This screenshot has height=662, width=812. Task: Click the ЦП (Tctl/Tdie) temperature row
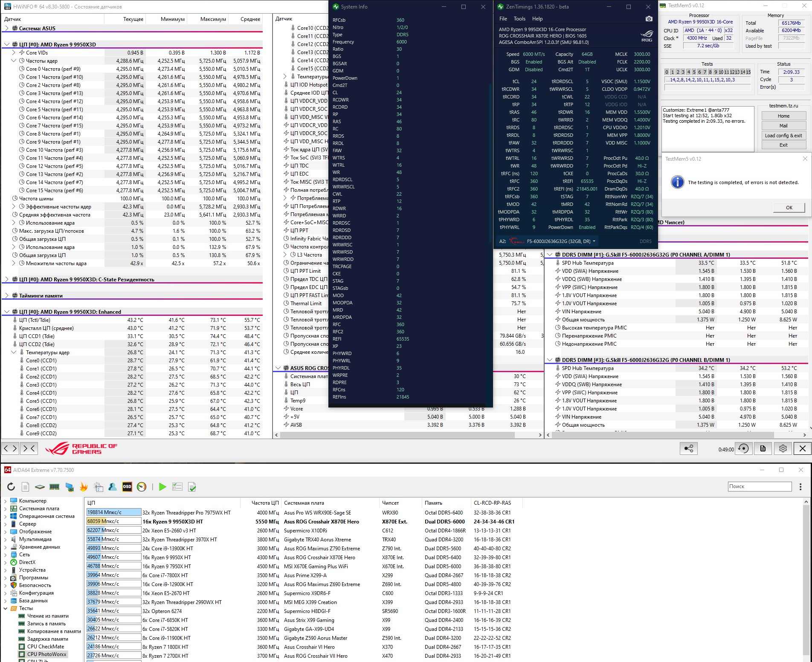[x=133, y=320]
